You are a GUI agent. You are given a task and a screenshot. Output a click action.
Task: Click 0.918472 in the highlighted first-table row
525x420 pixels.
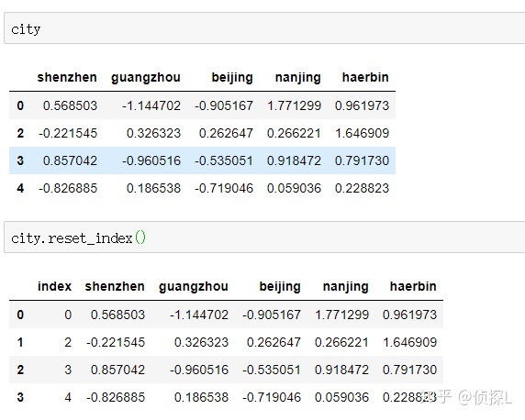(294, 160)
